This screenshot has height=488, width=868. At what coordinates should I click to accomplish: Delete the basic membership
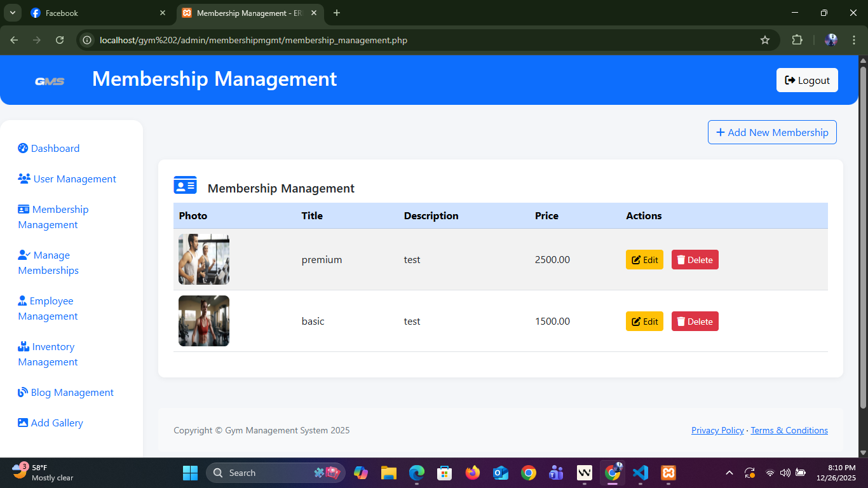coord(695,321)
